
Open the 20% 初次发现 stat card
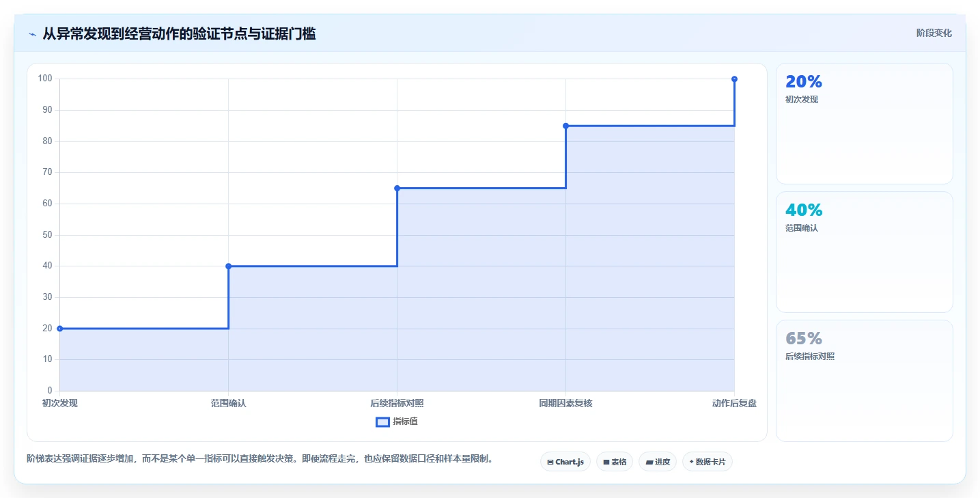(x=864, y=124)
